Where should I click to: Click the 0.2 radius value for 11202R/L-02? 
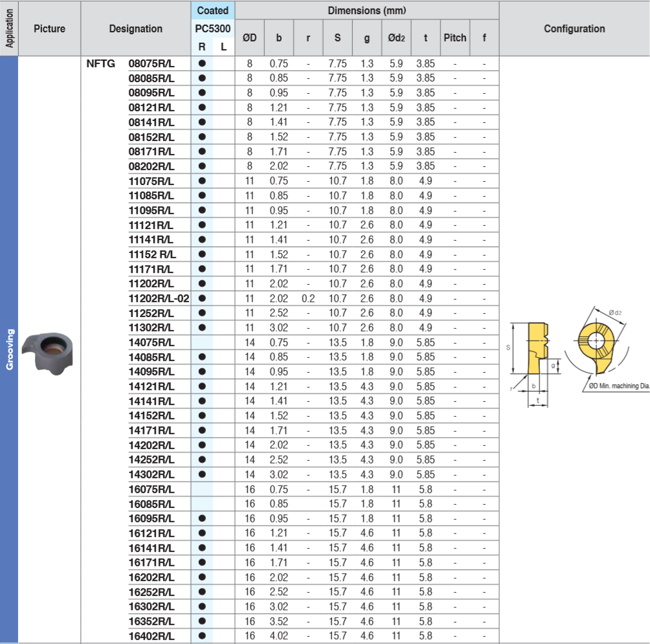(x=308, y=298)
